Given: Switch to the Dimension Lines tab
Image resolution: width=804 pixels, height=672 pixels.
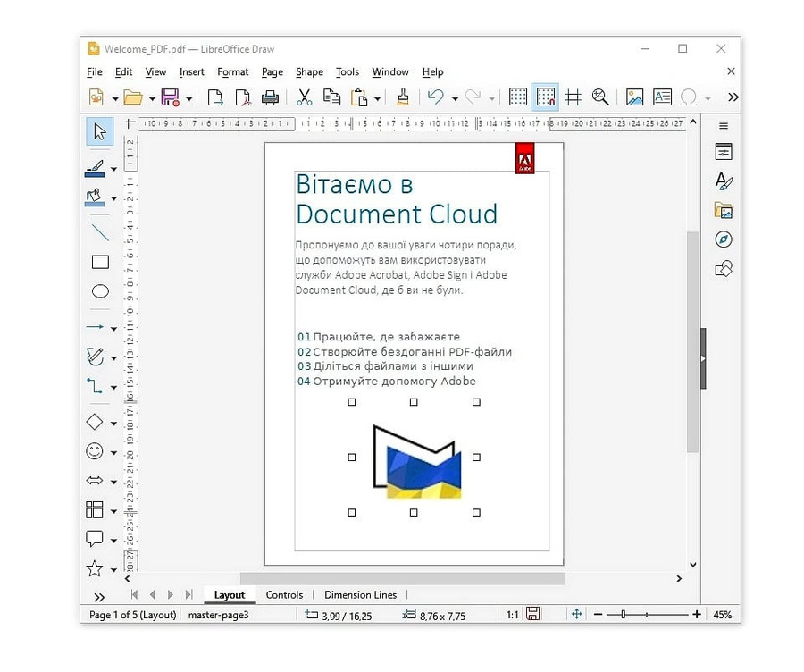Looking at the screenshot, I should [361, 595].
